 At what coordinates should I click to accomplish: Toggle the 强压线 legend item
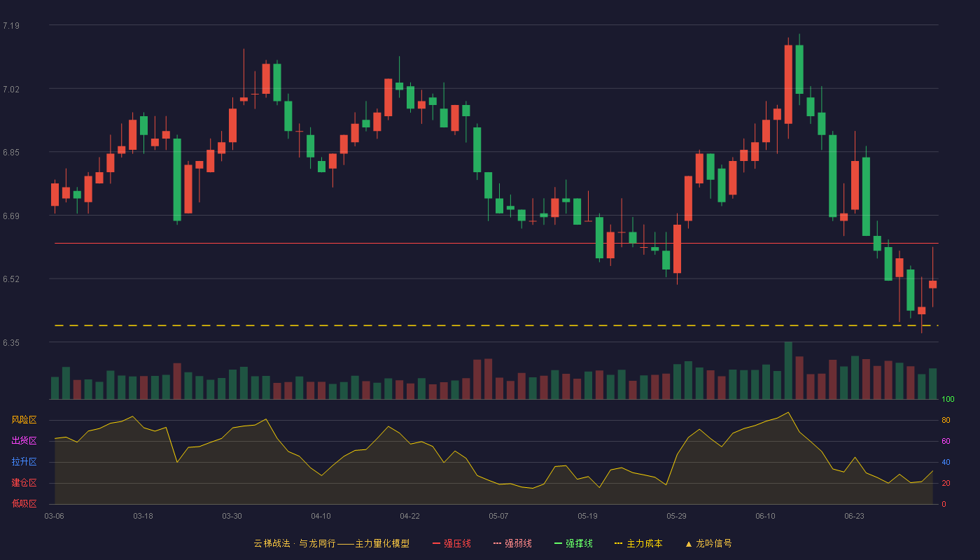[x=451, y=543]
